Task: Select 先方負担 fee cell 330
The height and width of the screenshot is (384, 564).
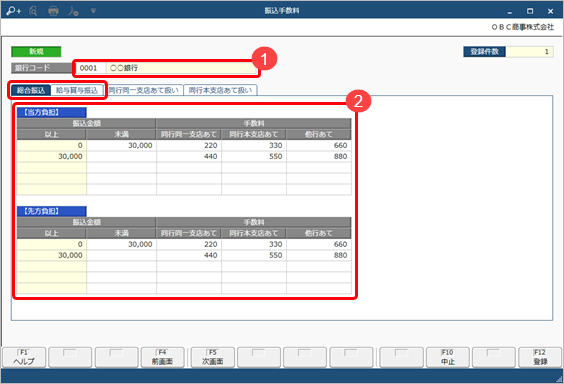Action: tap(254, 244)
